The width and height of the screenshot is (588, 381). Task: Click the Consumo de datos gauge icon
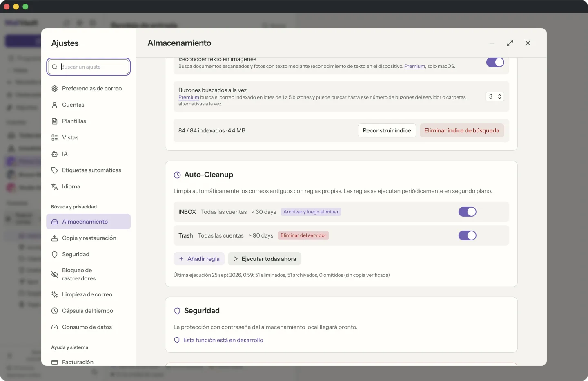click(55, 327)
